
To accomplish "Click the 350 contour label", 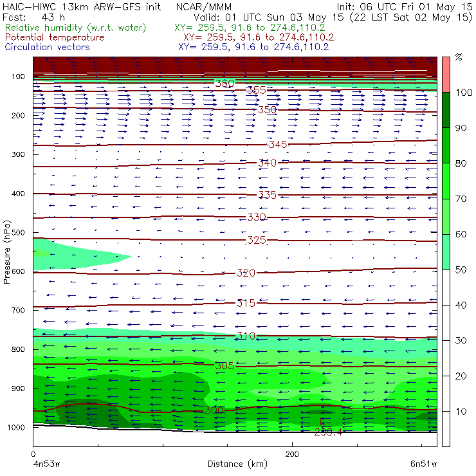I will 267,109.
